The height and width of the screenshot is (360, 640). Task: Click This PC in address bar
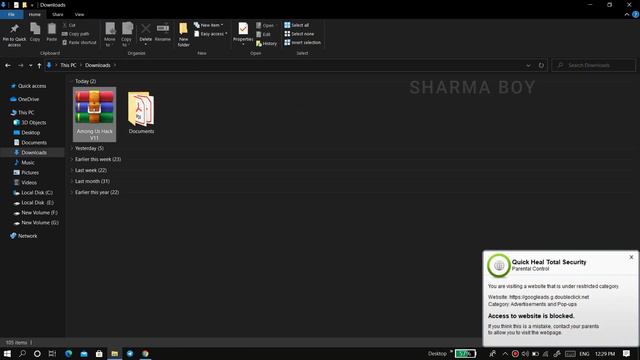tap(68, 65)
